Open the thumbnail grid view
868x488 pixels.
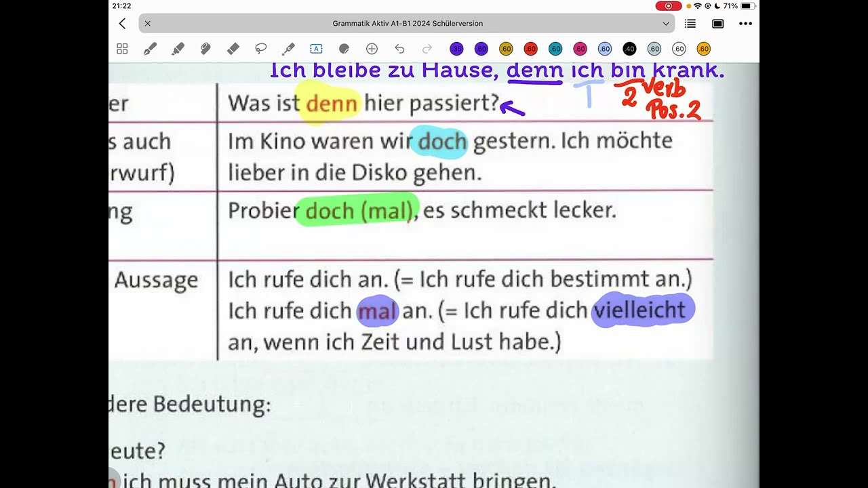coord(122,49)
